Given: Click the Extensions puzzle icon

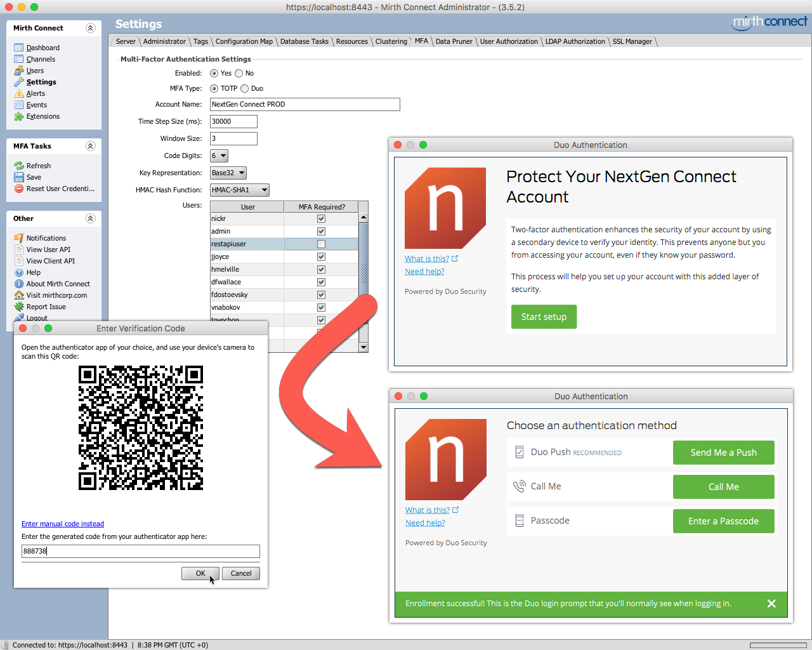Looking at the screenshot, I should tap(19, 116).
